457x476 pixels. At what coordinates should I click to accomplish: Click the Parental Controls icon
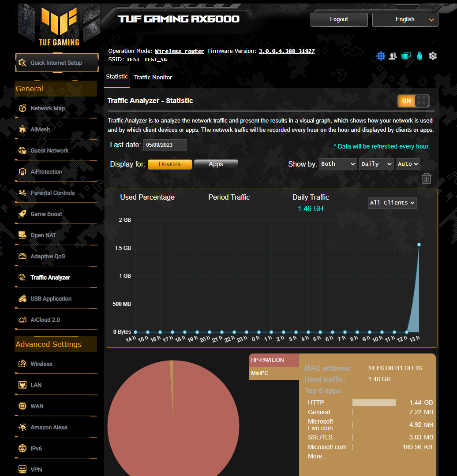(x=22, y=193)
